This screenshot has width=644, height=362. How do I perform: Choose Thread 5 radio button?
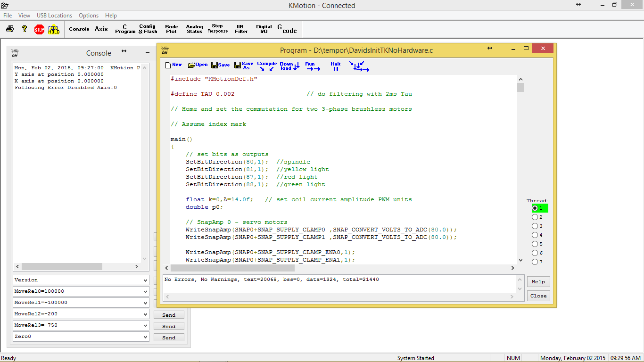coord(535,244)
